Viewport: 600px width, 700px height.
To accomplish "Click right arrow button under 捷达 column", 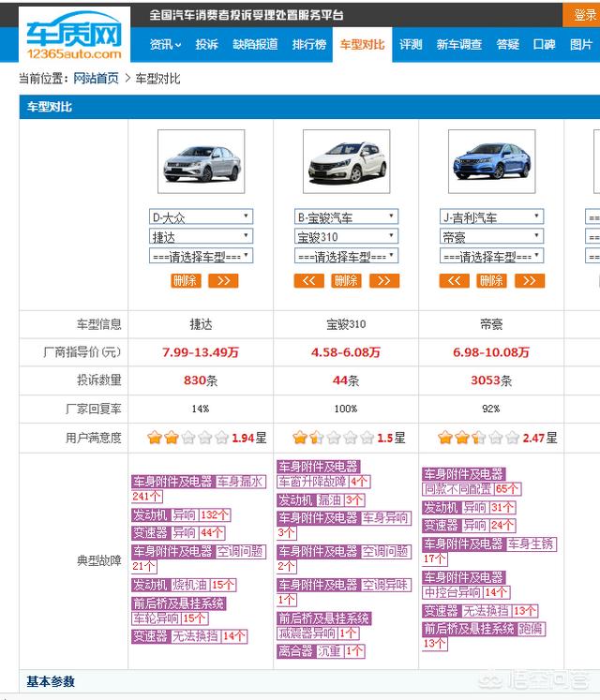I will click(x=223, y=281).
